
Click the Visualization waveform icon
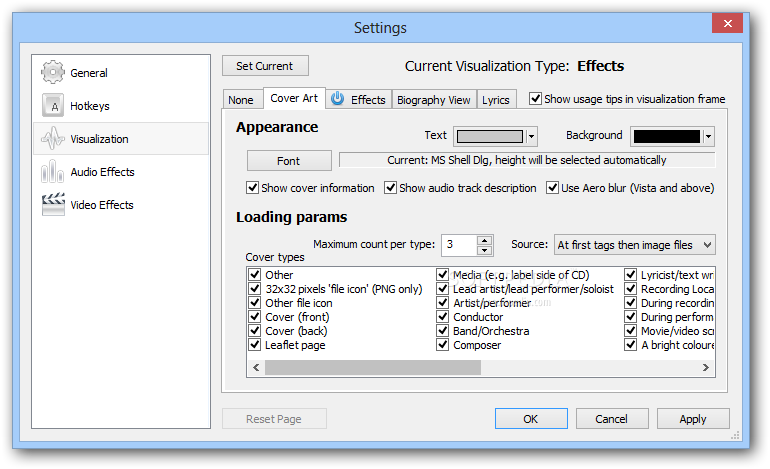[53, 138]
